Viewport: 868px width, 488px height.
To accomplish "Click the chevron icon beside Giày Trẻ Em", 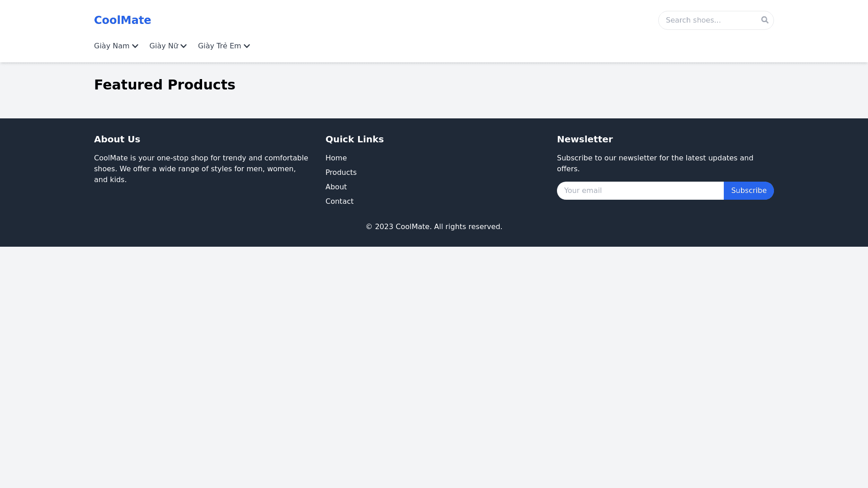I will (247, 46).
